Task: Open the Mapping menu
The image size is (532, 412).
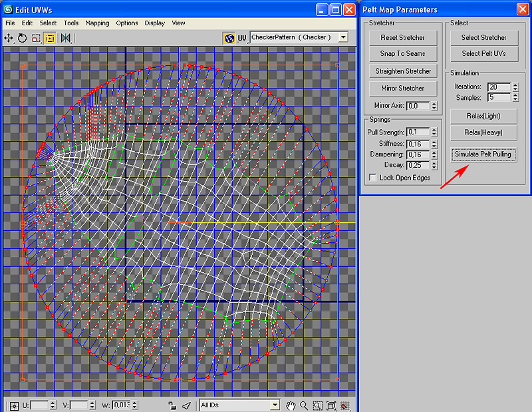Action: [x=97, y=23]
